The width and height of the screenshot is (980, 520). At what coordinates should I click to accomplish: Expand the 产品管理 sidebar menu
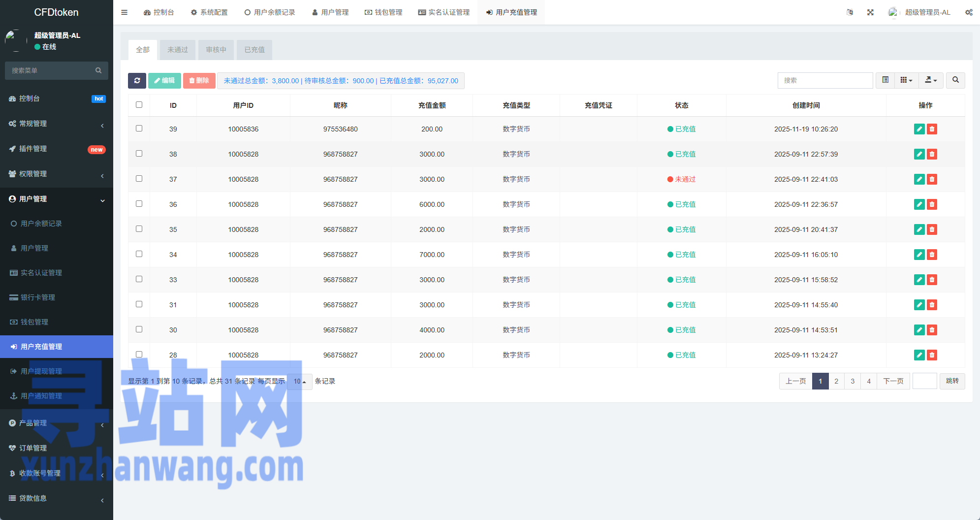[57, 423]
